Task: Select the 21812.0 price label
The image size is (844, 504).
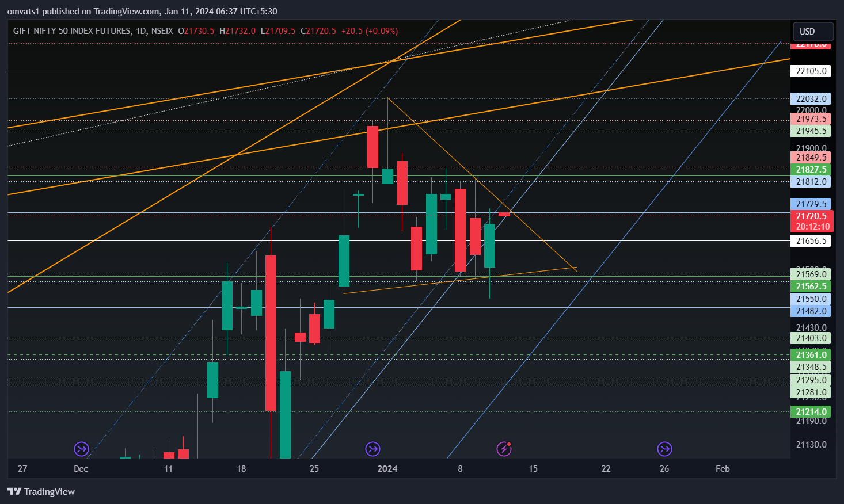Action: 811,182
